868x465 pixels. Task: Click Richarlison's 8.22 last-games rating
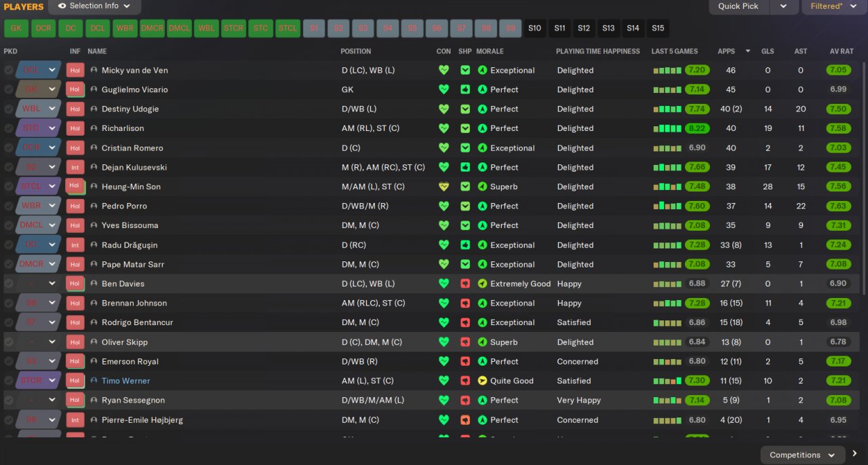[x=697, y=128]
